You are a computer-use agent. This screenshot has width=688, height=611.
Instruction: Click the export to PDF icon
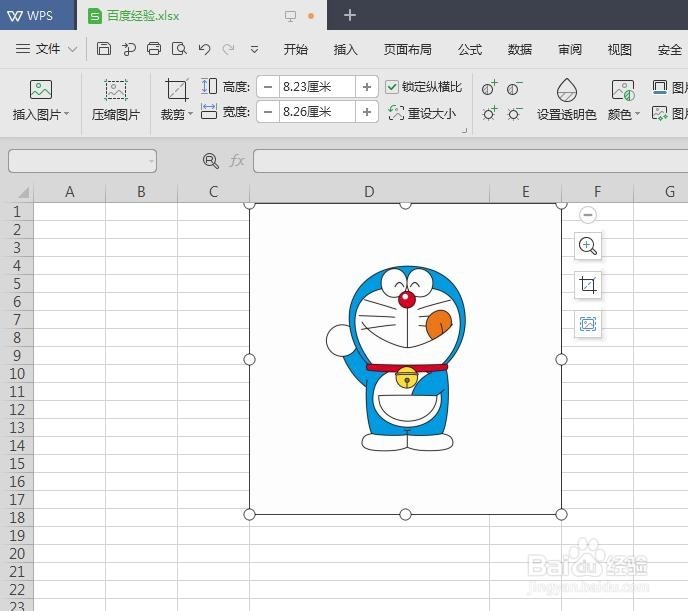129,49
